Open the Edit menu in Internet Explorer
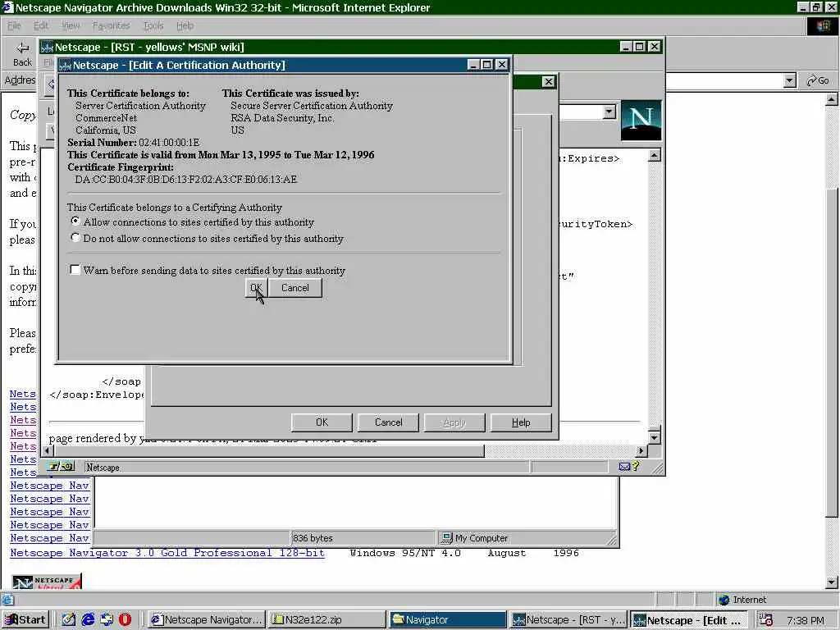 (41, 25)
